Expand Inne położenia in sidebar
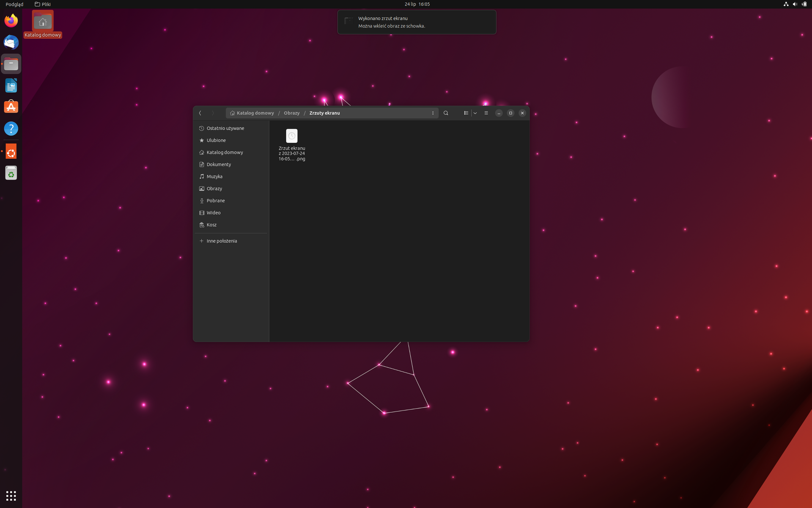Image resolution: width=812 pixels, height=508 pixels. point(222,241)
